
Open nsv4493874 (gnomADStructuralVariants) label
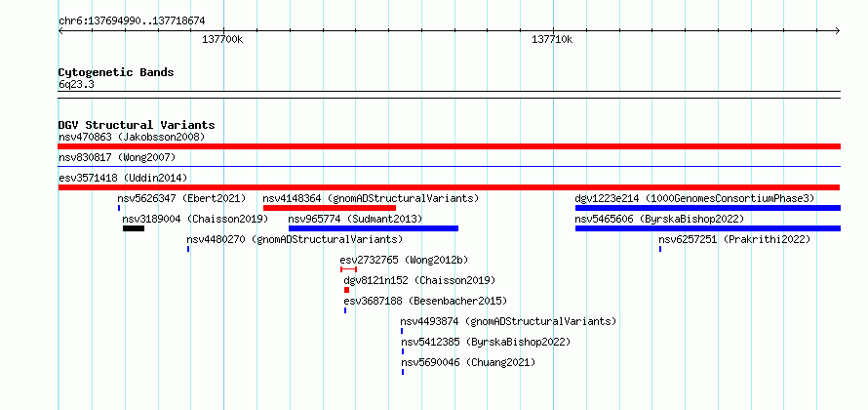coord(508,321)
